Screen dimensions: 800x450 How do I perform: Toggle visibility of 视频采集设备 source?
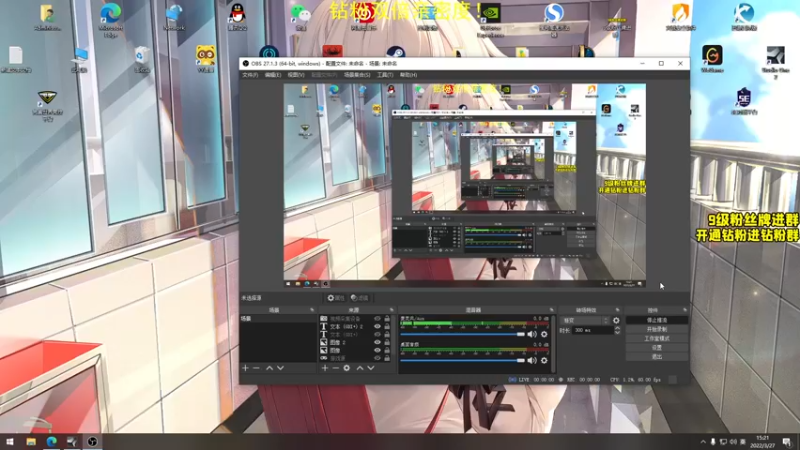coord(377,318)
